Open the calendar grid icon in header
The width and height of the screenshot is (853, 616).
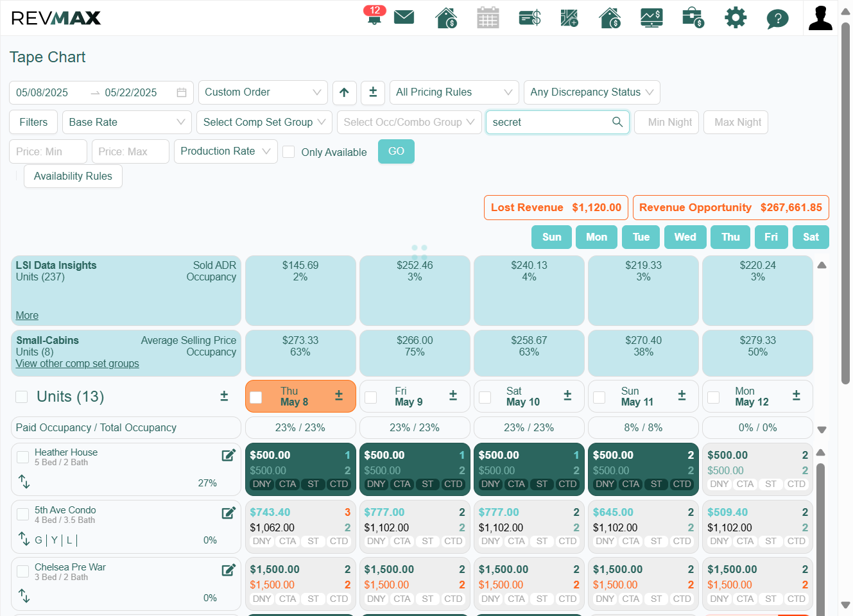click(488, 17)
